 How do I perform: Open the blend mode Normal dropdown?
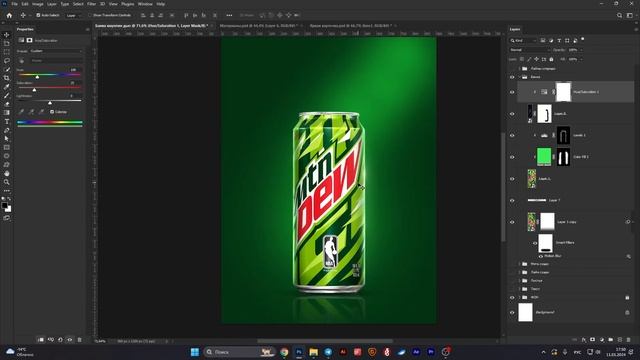coord(529,50)
